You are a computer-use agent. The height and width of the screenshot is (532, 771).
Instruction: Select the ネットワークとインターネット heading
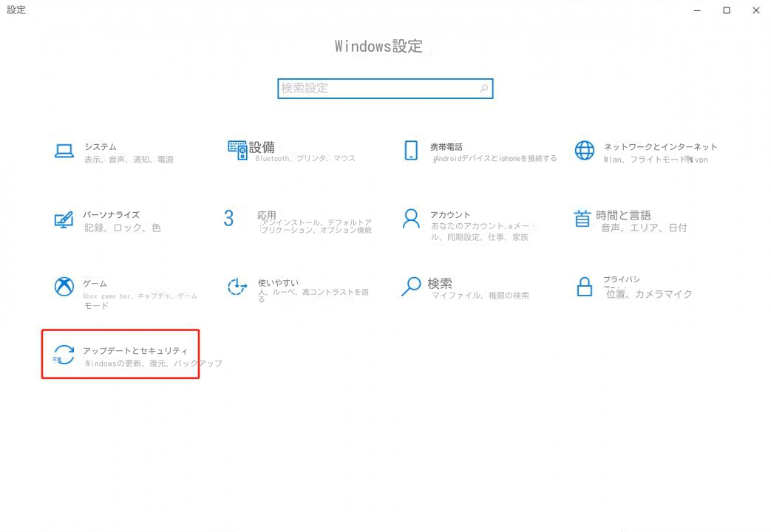[x=660, y=146]
